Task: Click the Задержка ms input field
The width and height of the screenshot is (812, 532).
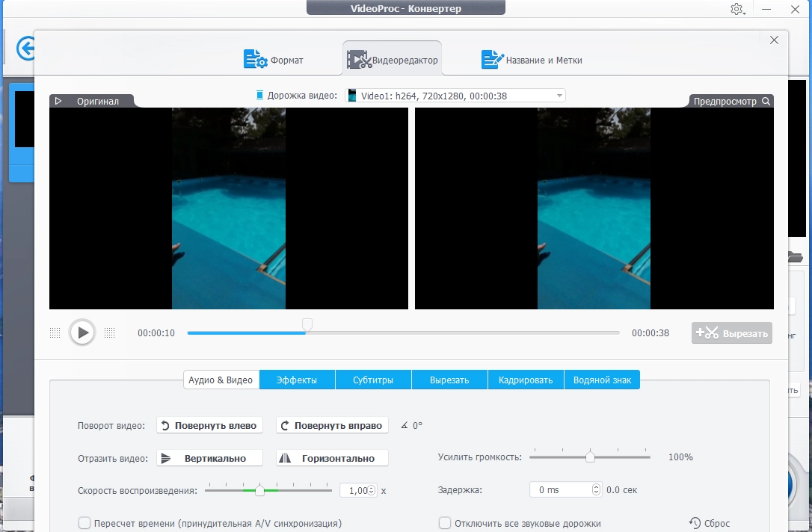Action: pyautogui.click(x=559, y=490)
